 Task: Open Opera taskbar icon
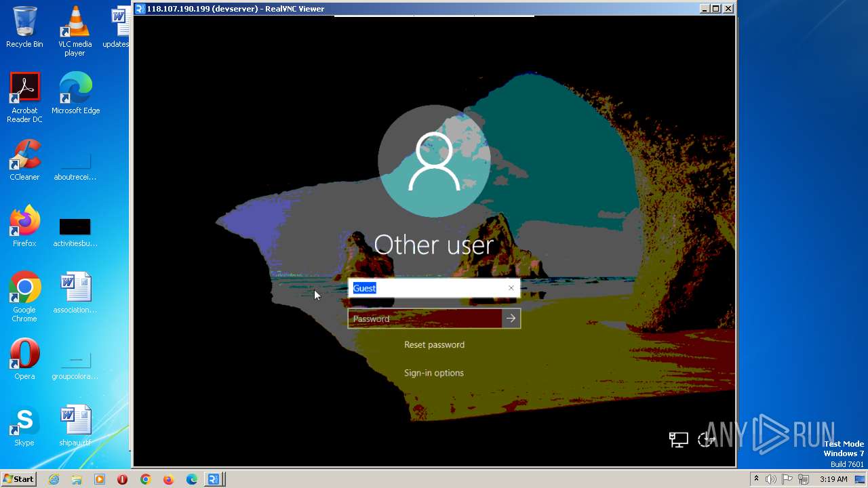[x=123, y=479]
